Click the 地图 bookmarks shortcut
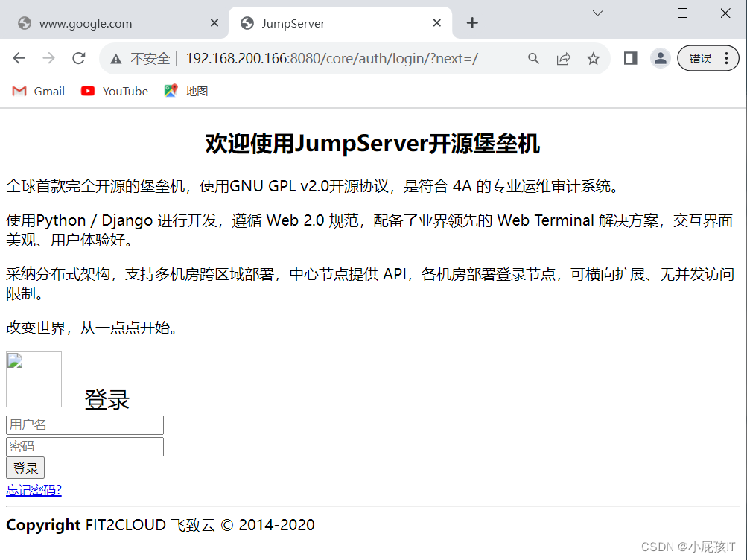This screenshot has width=747, height=560. 171,91
